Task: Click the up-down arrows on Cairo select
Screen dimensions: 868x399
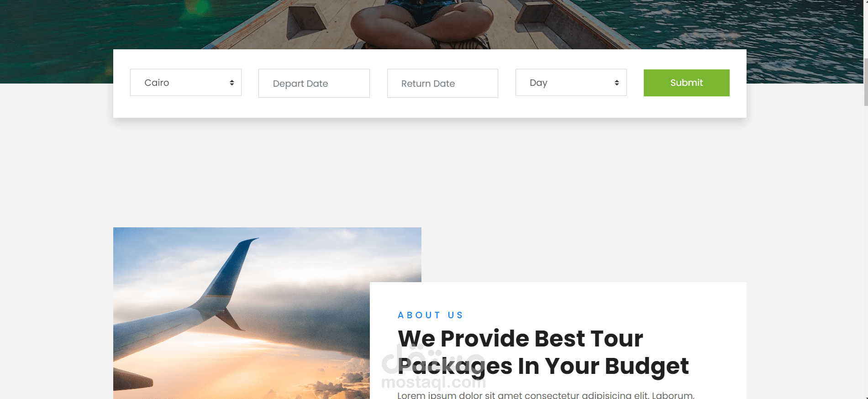Action: pos(232,83)
